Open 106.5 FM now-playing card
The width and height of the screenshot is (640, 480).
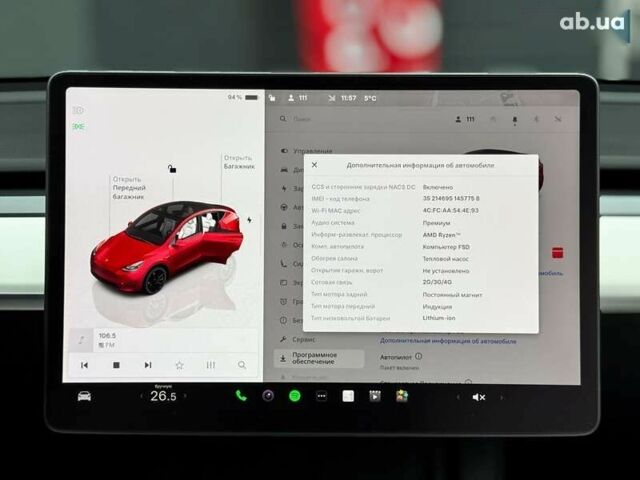coord(163,340)
